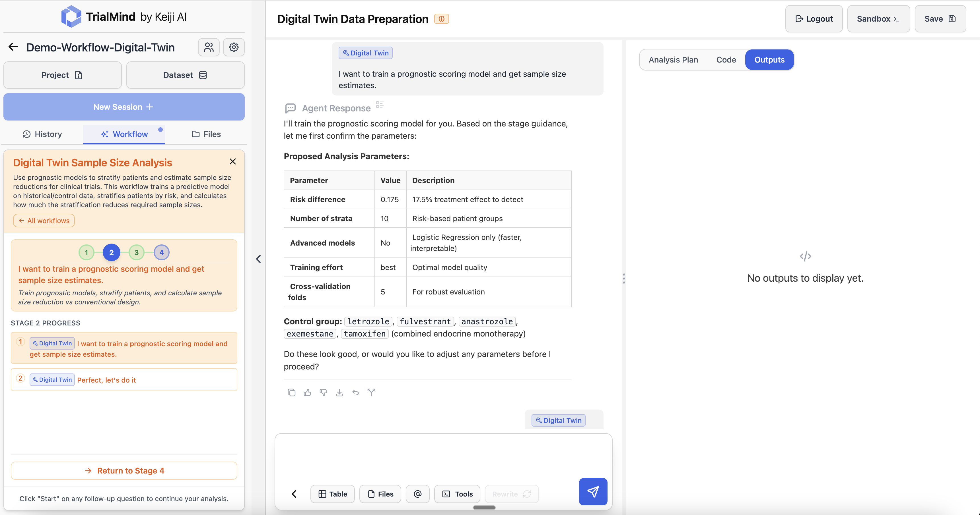This screenshot has height=515, width=980.
Task: Click the branch icon below the response
Action: coord(371,393)
